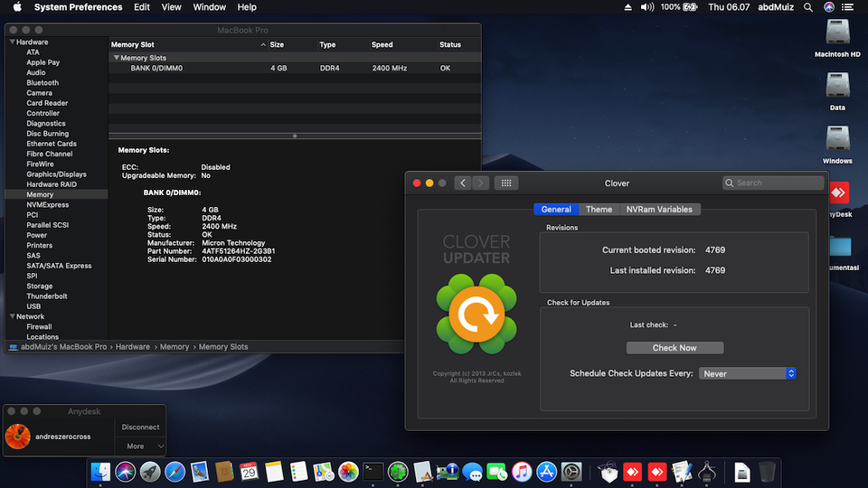Open App Store icon in dock
868x488 pixels.
[x=546, y=472]
